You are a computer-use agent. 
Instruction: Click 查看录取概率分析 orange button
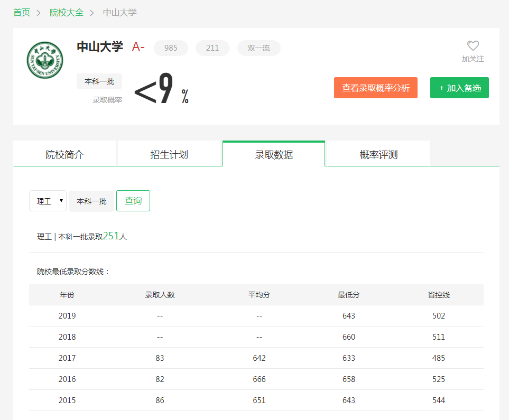click(375, 88)
